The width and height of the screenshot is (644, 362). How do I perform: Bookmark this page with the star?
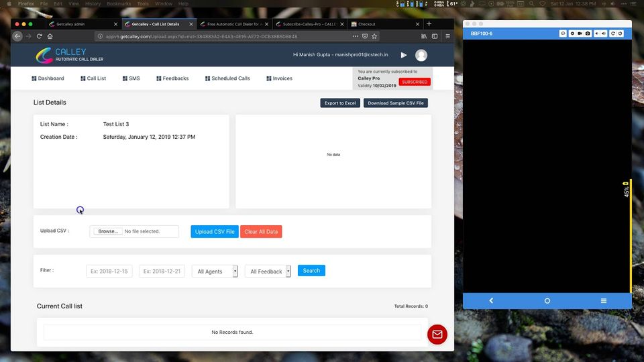click(x=374, y=36)
